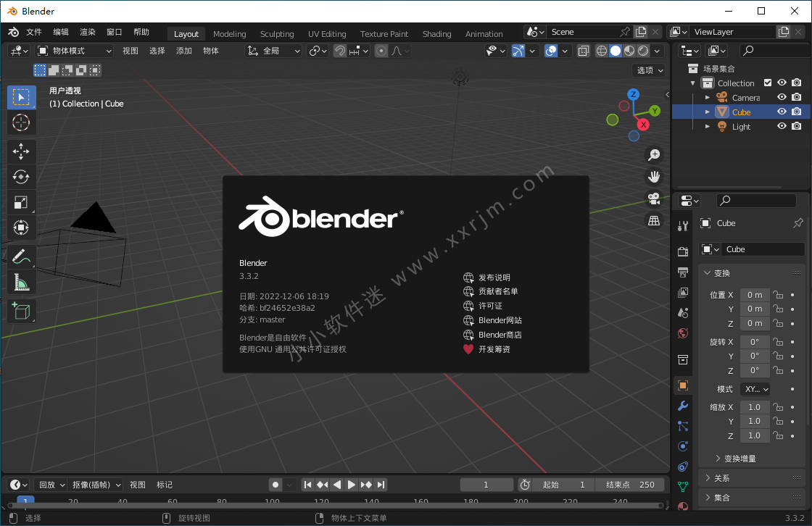Switch to the Modeling workspace tab
The image size is (812, 526).
229,33
